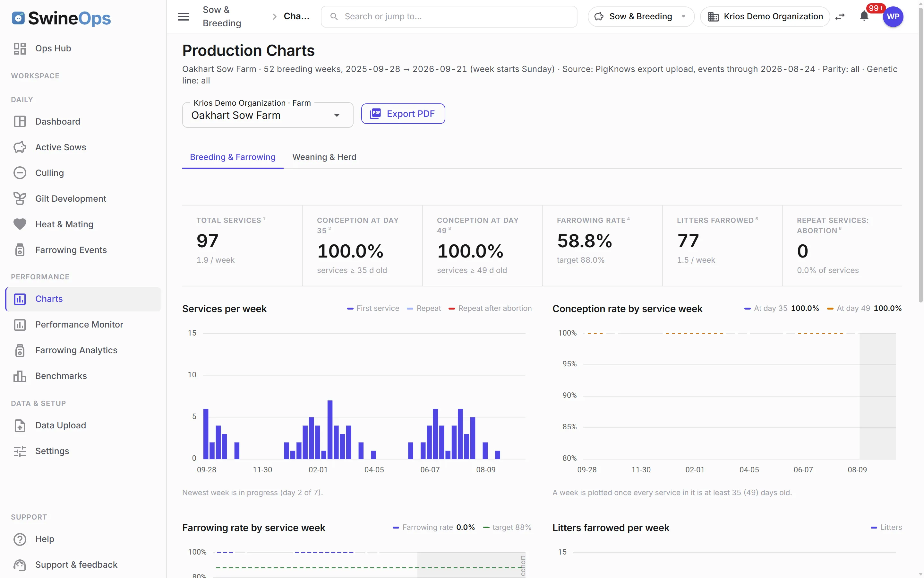This screenshot has width=924, height=578.
Task: Toggle Farrowing rate legend series
Action: click(434, 528)
